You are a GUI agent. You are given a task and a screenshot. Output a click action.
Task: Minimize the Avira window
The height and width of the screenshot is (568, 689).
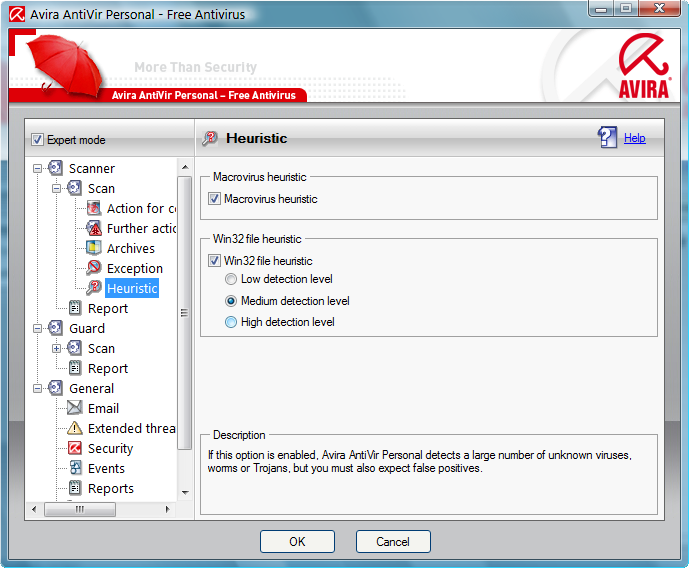(601, 8)
